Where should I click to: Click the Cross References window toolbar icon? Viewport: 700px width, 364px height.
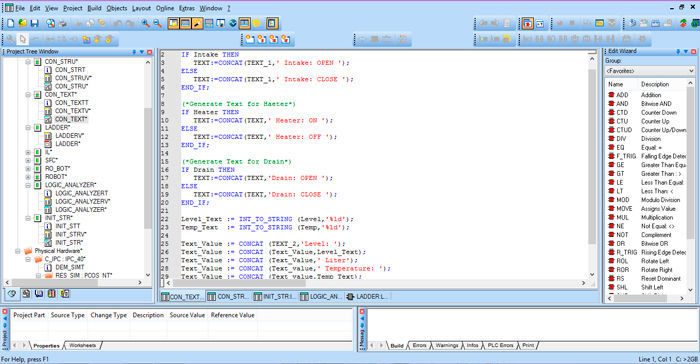[209, 23]
